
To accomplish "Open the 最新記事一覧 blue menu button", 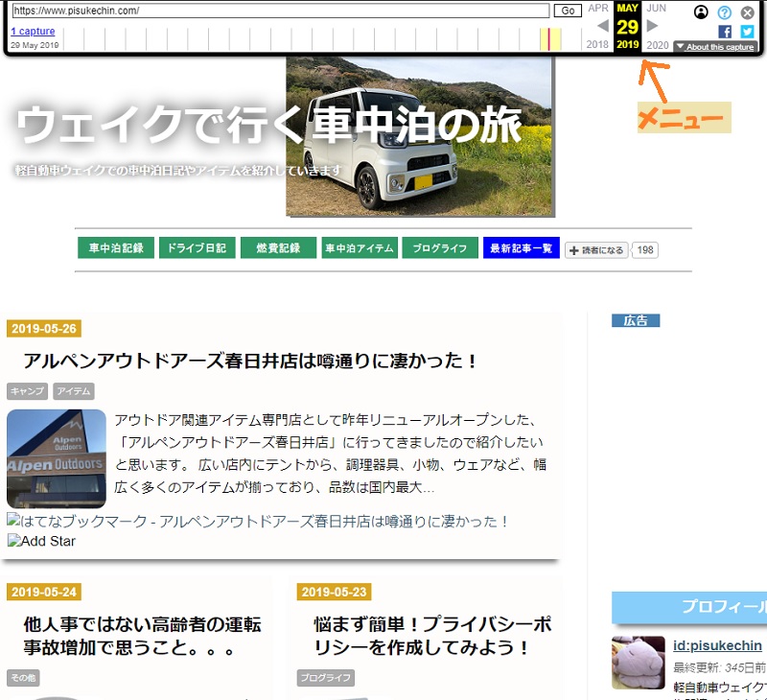I will 521,248.
